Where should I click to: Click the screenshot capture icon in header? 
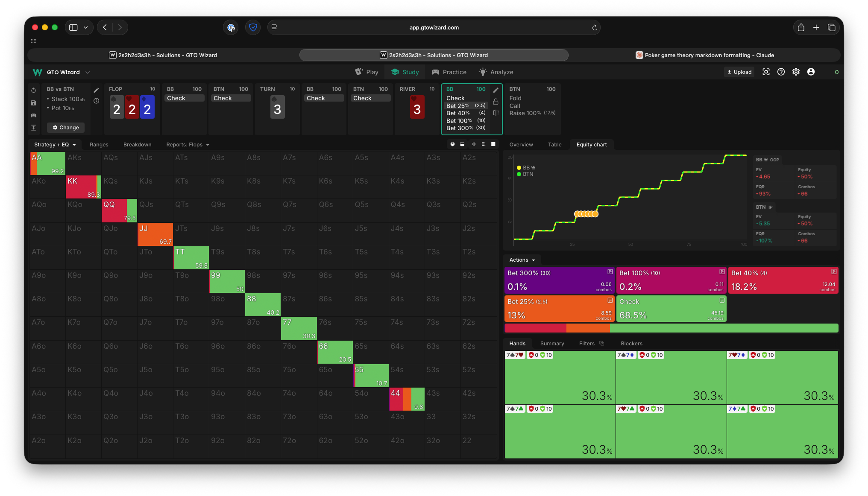(x=766, y=72)
